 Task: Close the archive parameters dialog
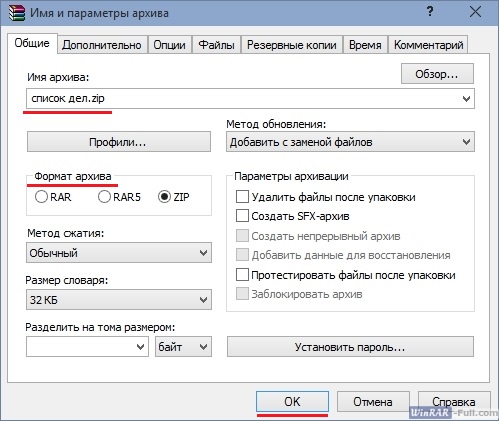point(475,12)
